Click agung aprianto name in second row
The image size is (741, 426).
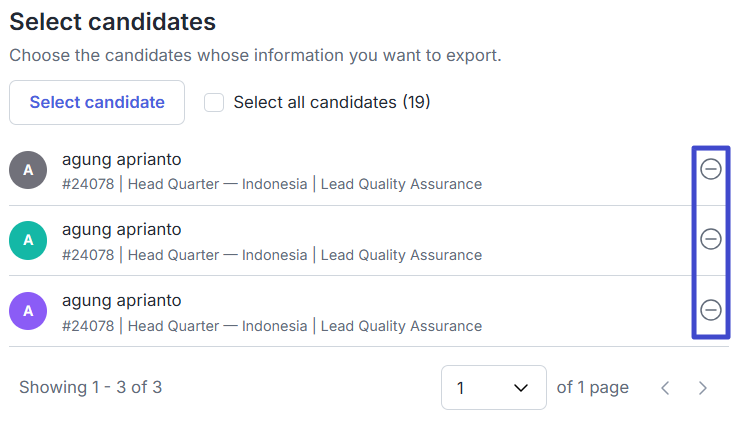click(121, 229)
